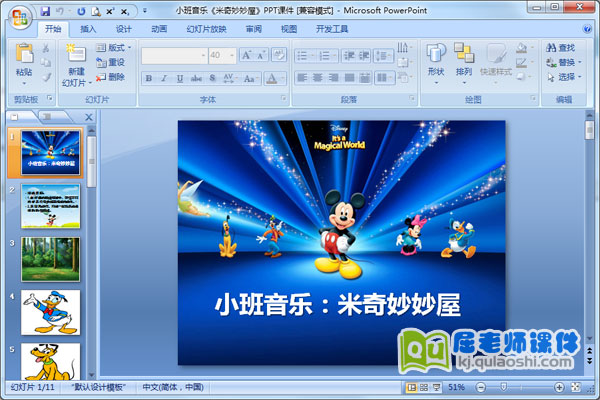Click the Replace button
Image resolution: width=600 pixels, height=400 pixels.
(x=563, y=62)
